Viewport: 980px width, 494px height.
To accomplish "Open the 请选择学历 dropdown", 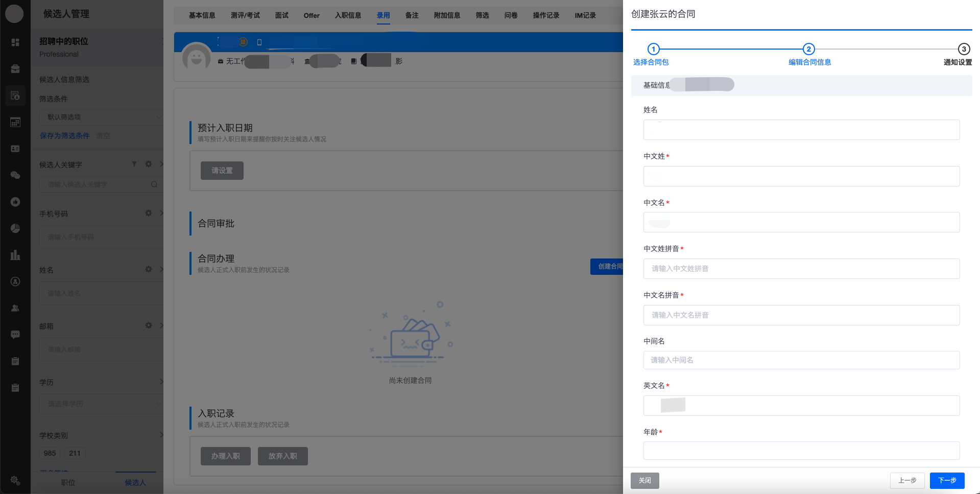I will coord(101,404).
